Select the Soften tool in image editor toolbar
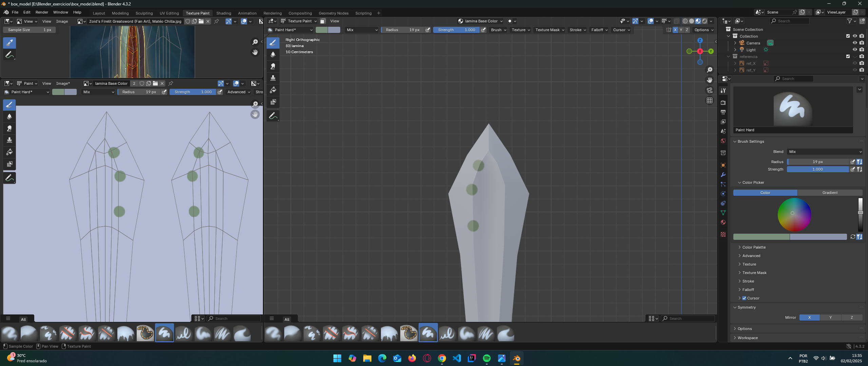868x366 pixels. 9,116
